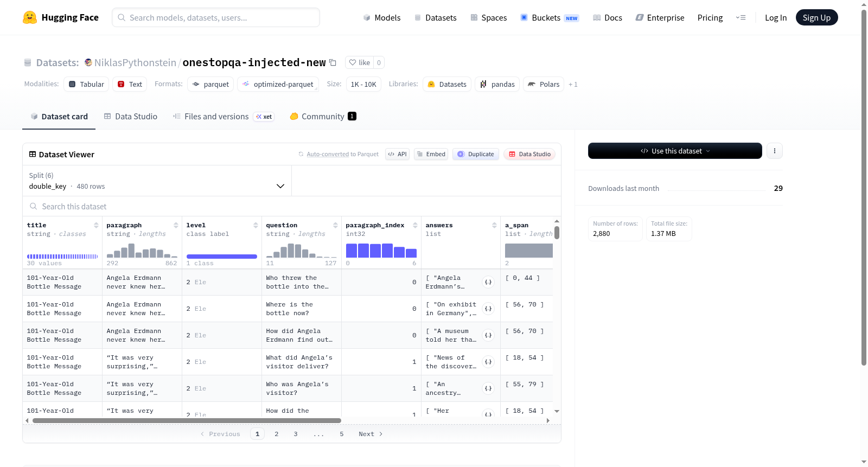This screenshot has width=868, height=467.
Task: Open the Community tab
Action: [323, 116]
